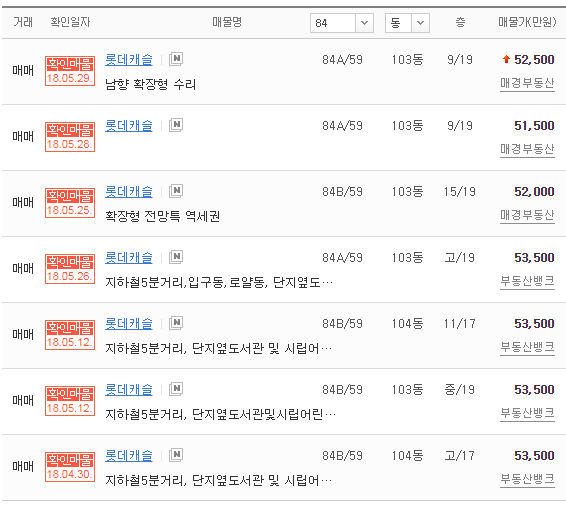Open 롯데캐슬 link in the 18.05.28. row
Image resolution: width=566 pixels, height=511 pixels.
129,126
